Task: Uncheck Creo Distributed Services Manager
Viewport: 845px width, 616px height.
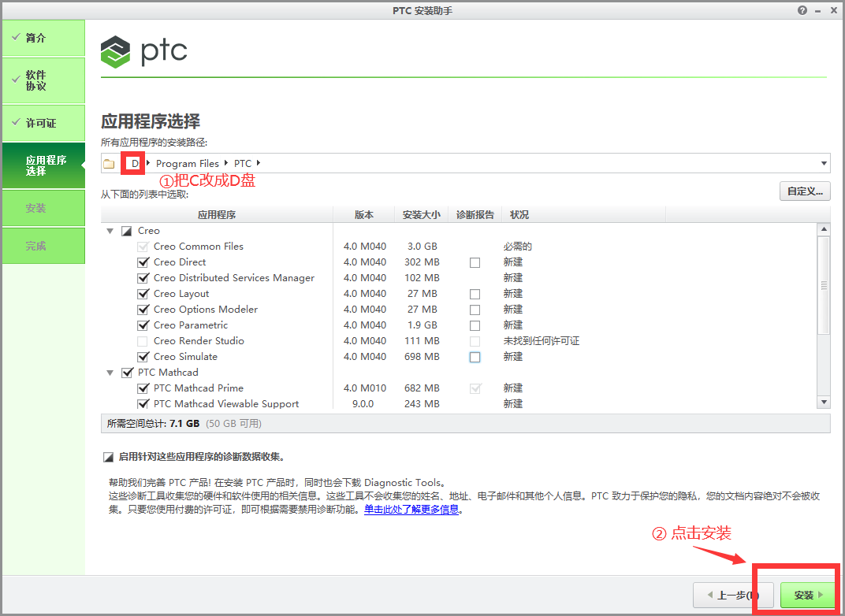Action: [x=143, y=278]
